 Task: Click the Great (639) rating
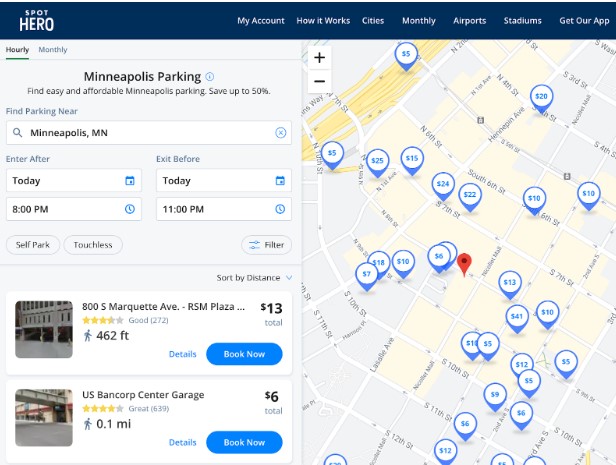(148, 409)
